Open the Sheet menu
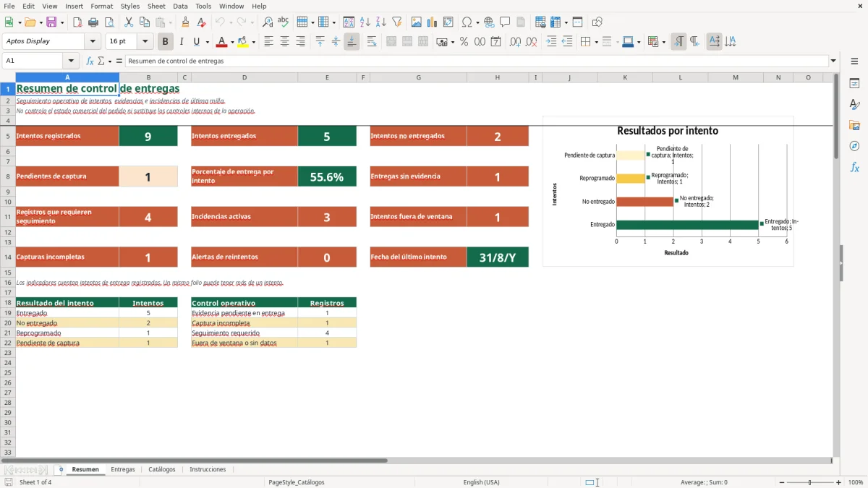Viewport: 868px width, 488px height. coord(156,6)
